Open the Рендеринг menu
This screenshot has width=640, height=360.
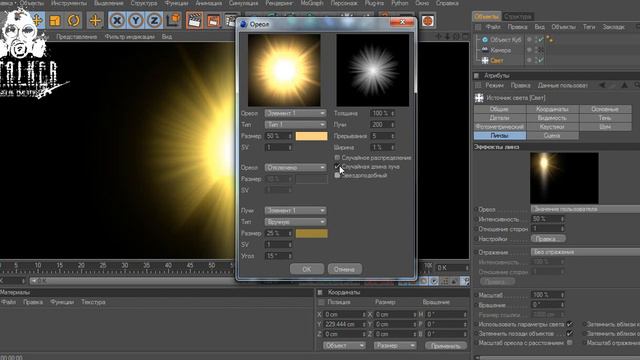[279, 3]
